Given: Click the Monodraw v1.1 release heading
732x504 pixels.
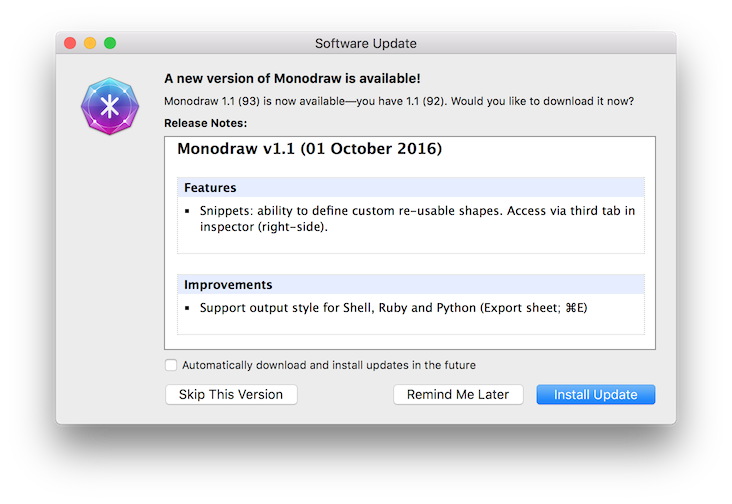Looking at the screenshot, I should [x=310, y=148].
